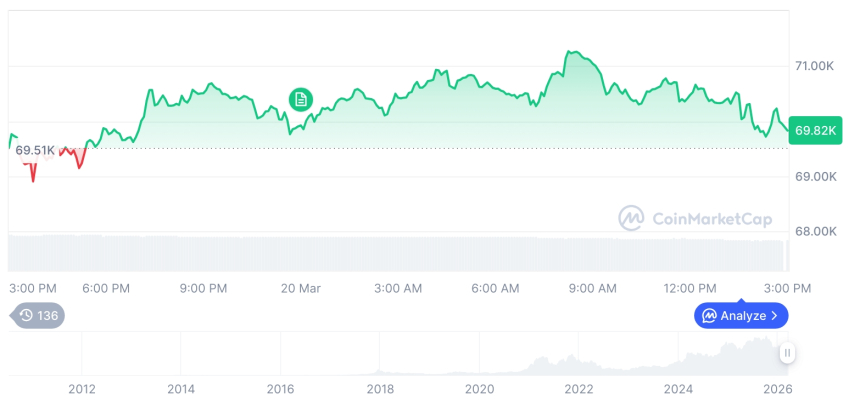
Task: Select 2012 on the timeline navigator
Action: coord(81,389)
